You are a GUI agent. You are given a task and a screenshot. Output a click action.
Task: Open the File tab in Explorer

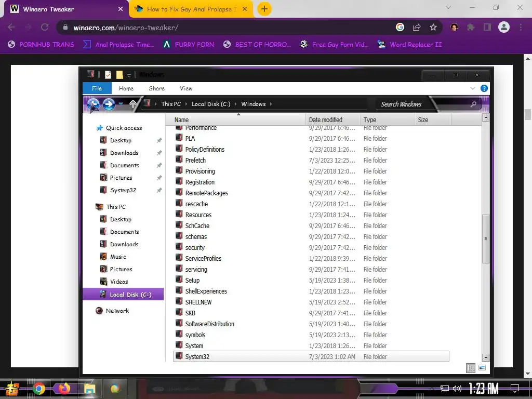(x=97, y=88)
